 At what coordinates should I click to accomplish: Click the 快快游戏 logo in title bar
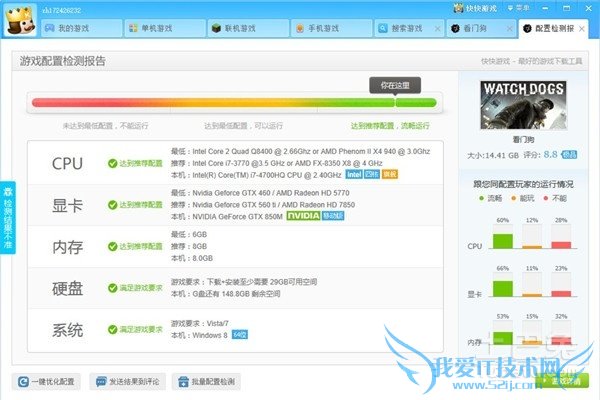[x=474, y=8]
